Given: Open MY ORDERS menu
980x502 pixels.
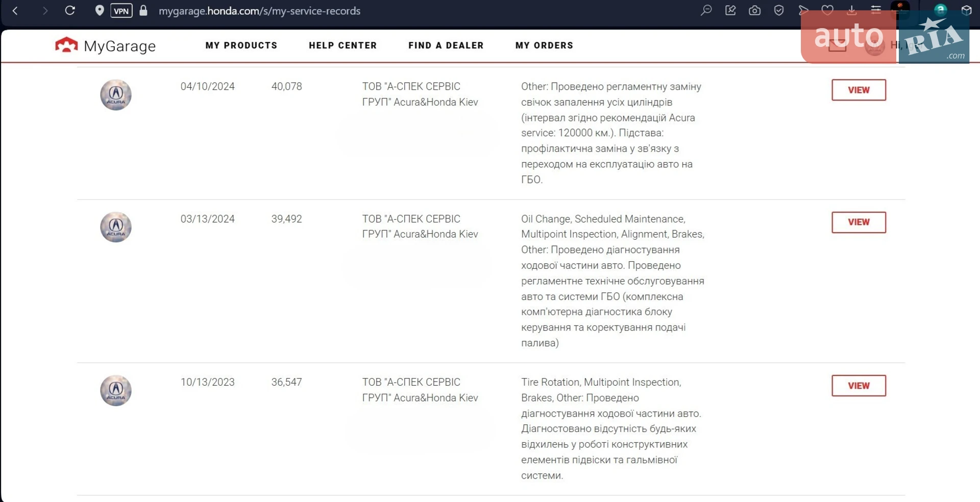Looking at the screenshot, I should coord(544,45).
